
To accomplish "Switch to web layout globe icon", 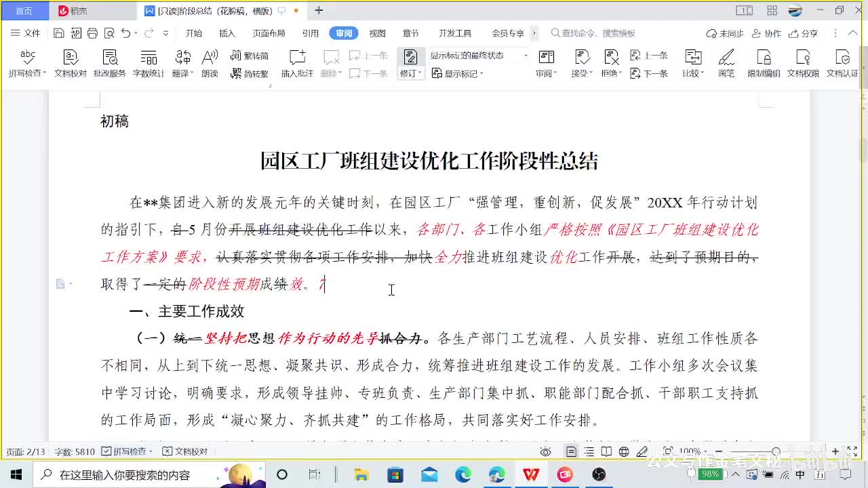I will (624, 451).
